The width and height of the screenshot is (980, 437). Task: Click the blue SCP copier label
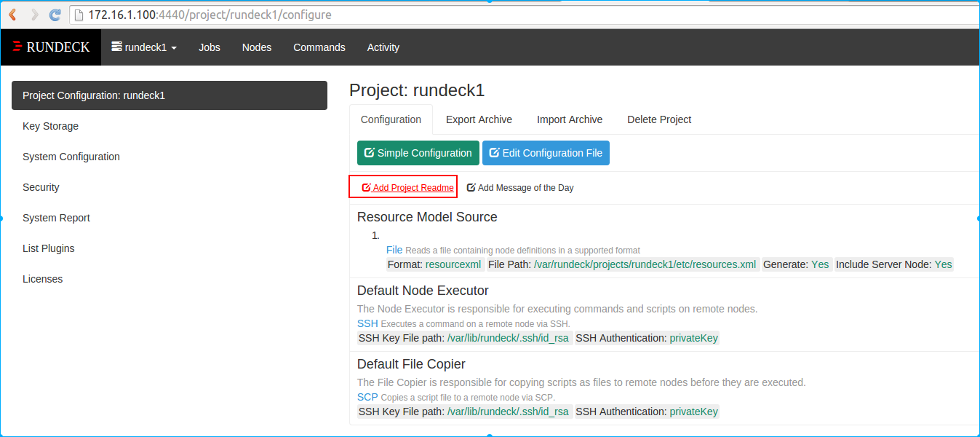(x=367, y=397)
